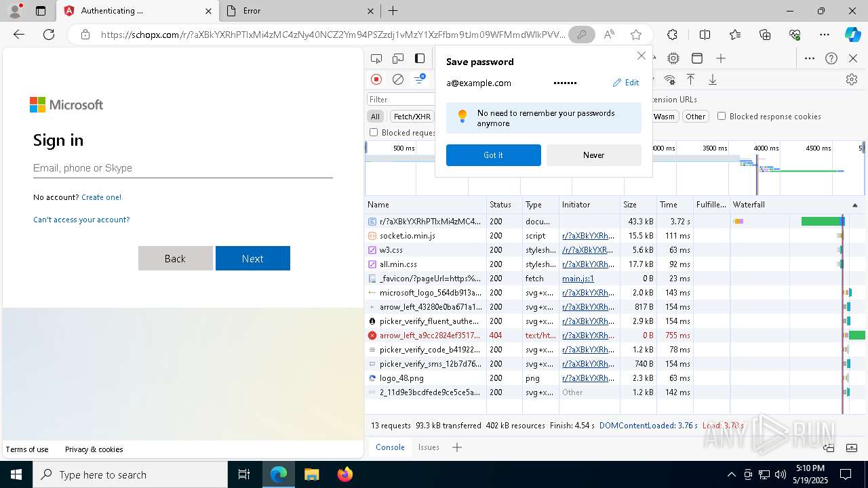Image resolution: width=868 pixels, height=488 pixels.
Task: Open the Console drawer tab
Action: click(x=390, y=447)
